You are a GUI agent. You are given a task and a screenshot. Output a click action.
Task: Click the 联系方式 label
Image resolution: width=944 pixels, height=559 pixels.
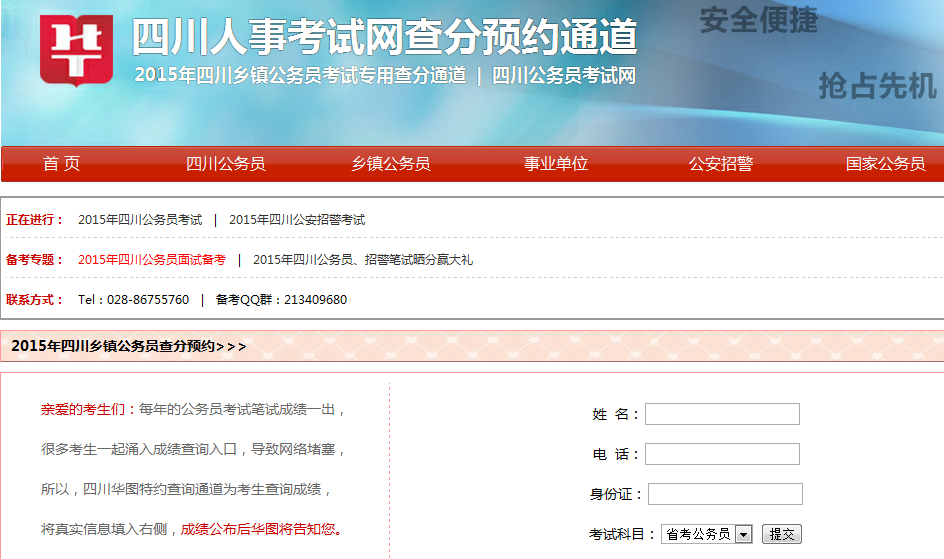(35, 300)
